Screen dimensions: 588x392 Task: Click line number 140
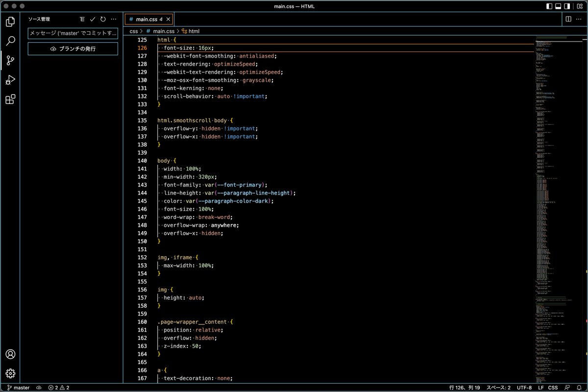point(142,161)
